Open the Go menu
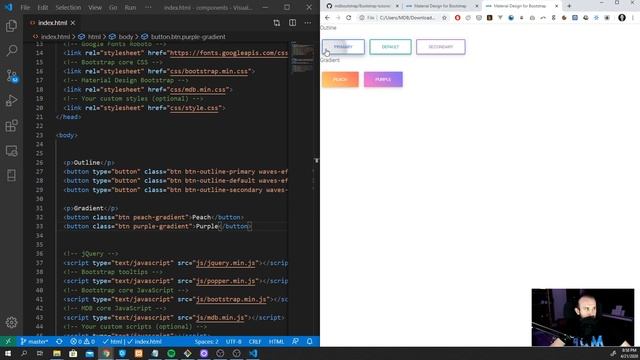Image resolution: width=640 pixels, height=360 pixels. tap(113, 7)
